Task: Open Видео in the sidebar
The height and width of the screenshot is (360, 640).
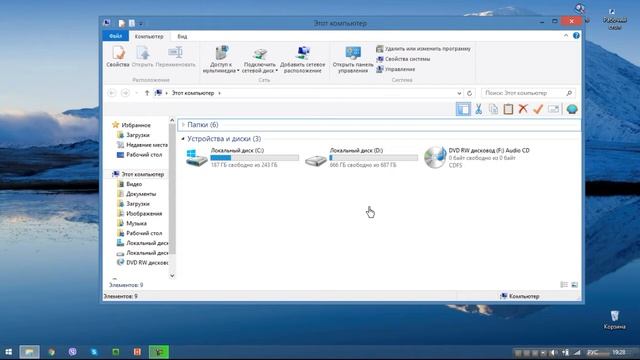Action: [x=129, y=184]
